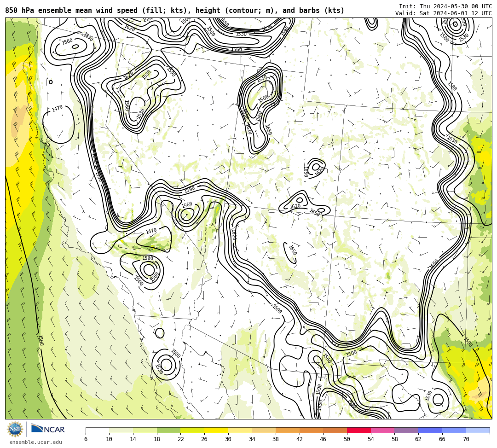This screenshot has width=497, height=448.
Task: Pick the pale green 10–14 kts swatch
Action: [121, 430]
